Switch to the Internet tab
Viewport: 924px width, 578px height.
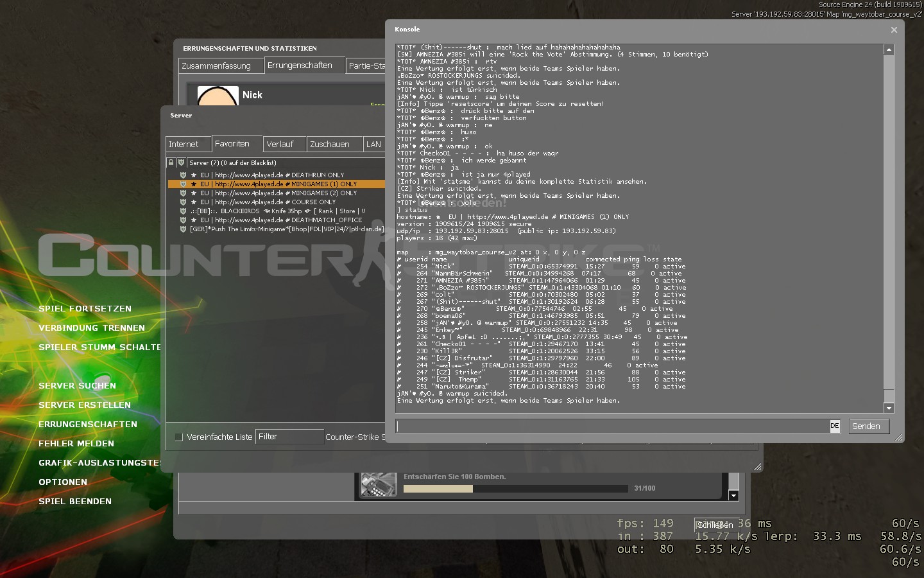click(x=189, y=144)
